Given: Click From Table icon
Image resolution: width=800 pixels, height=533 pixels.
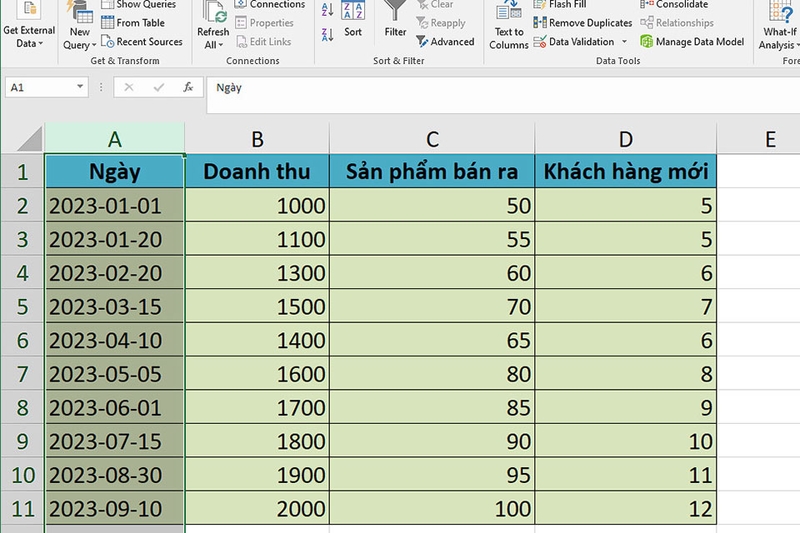Looking at the screenshot, I should click(x=107, y=22).
